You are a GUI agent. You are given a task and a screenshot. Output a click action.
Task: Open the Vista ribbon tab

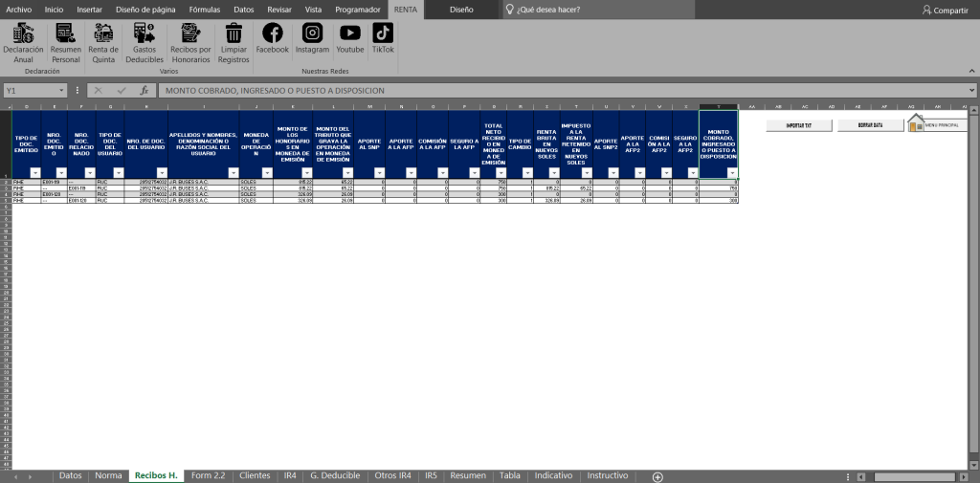pos(314,10)
